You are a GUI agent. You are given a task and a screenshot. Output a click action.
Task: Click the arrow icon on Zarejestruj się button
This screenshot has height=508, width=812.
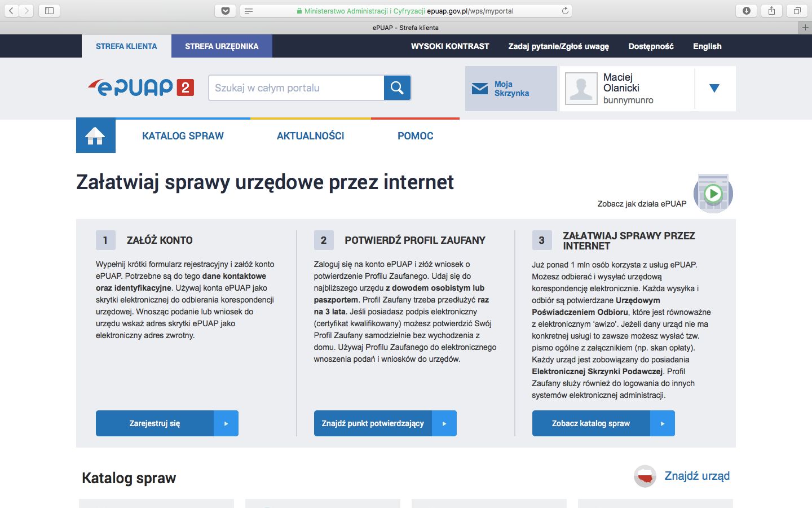tap(226, 423)
